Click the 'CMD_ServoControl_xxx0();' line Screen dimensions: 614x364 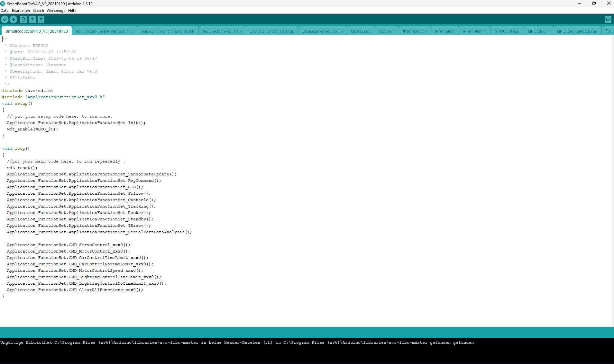point(69,245)
